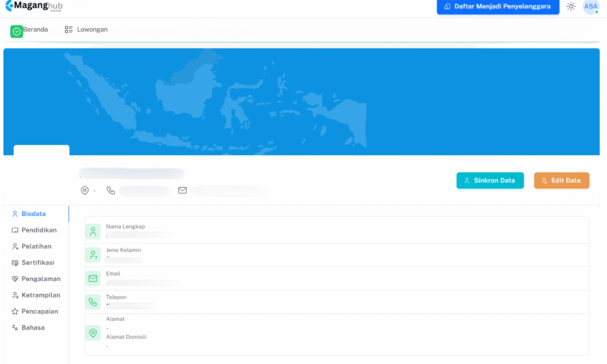The height and width of the screenshot is (364, 607).
Task: Click the Jenis Kelamin gender icon
Action: point(93,255)
